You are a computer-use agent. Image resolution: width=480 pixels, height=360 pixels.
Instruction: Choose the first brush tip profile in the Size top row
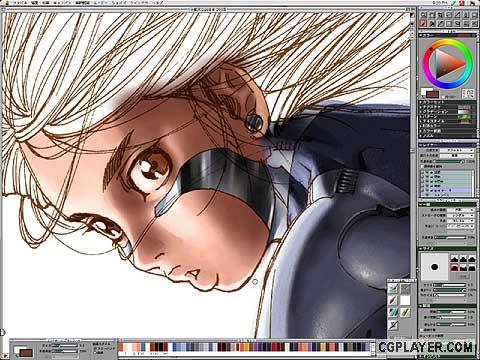(x=455, y=259)
